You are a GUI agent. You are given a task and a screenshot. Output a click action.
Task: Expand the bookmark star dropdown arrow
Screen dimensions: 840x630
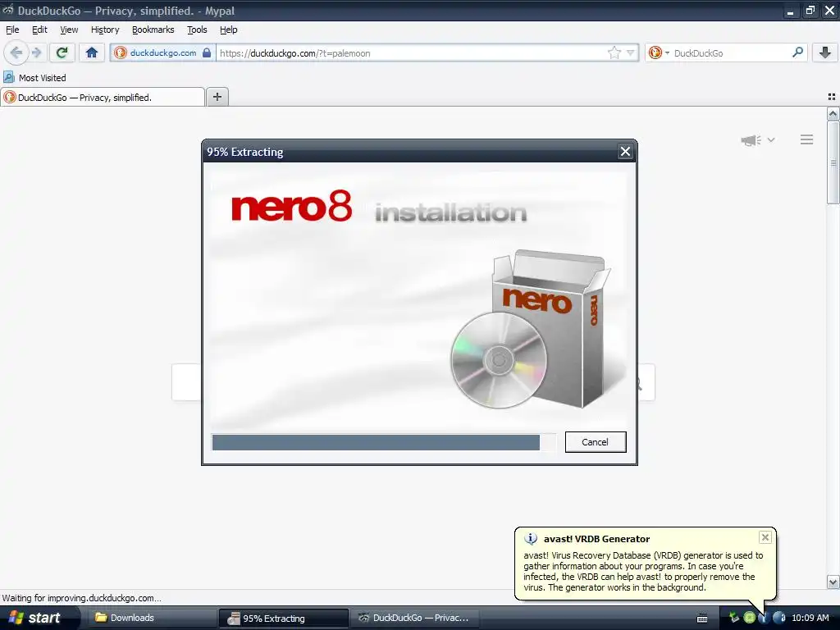(x=630, y=52)
